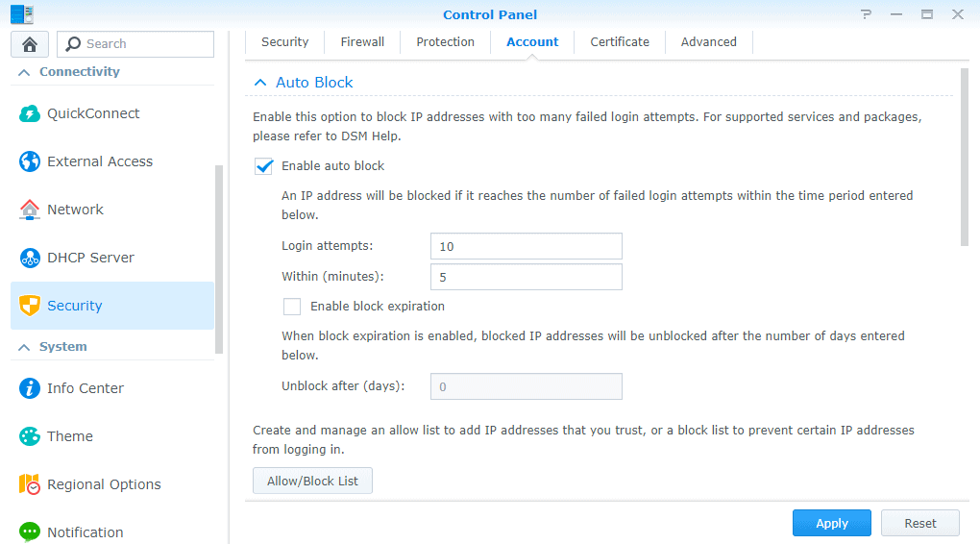Uncheck Enable auto block checkbox
Image resolution: width=980 pixels, height=544 pixels.
pyautogui.click(x=264, y=166)
